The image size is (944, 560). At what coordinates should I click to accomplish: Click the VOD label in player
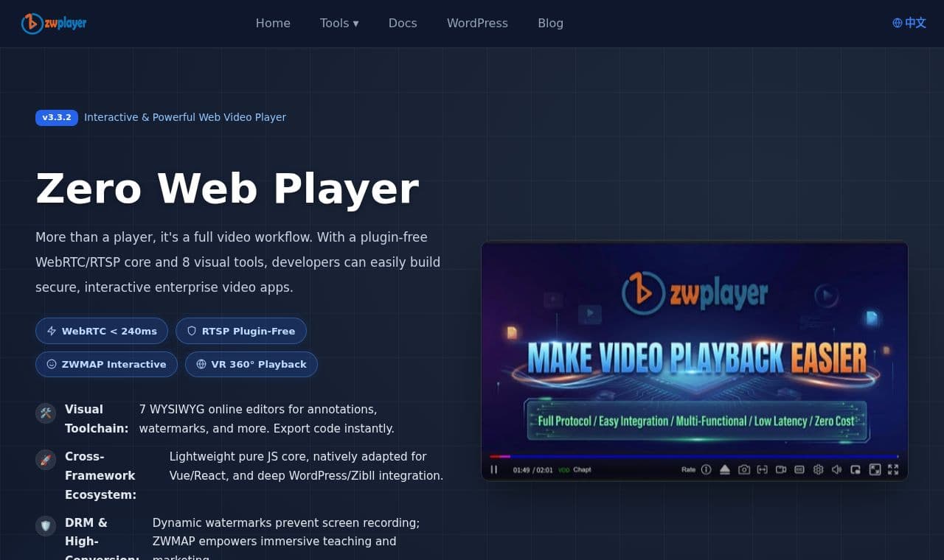coord(563,469)
